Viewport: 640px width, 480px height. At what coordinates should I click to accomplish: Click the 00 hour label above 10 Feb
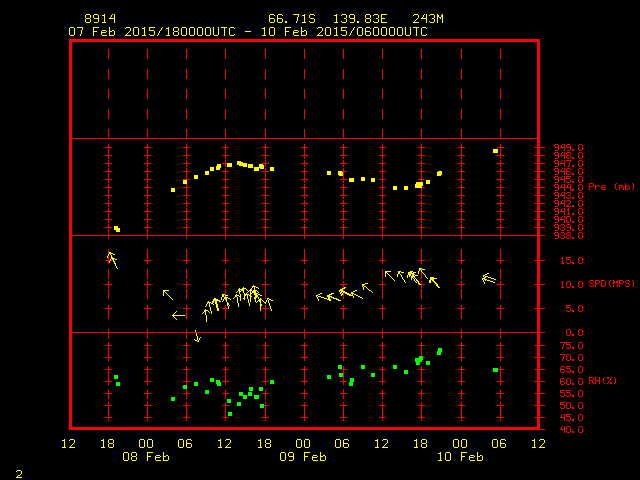click(460, 444)
